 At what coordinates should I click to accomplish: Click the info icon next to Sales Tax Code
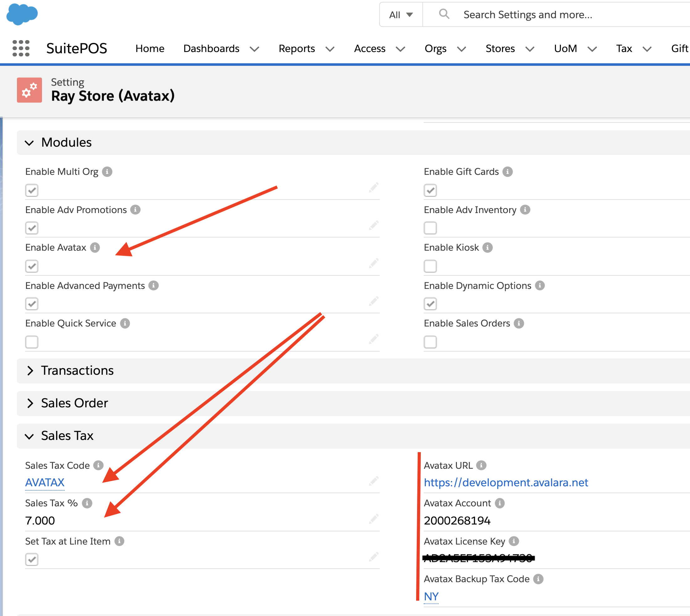click(x=98, y=465)
